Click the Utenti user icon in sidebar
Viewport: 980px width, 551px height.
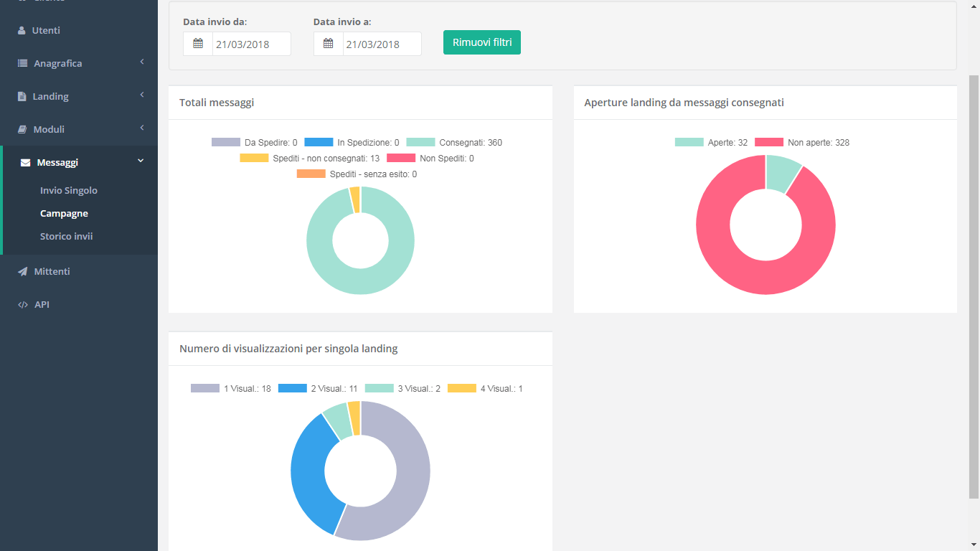coord(22,31)
